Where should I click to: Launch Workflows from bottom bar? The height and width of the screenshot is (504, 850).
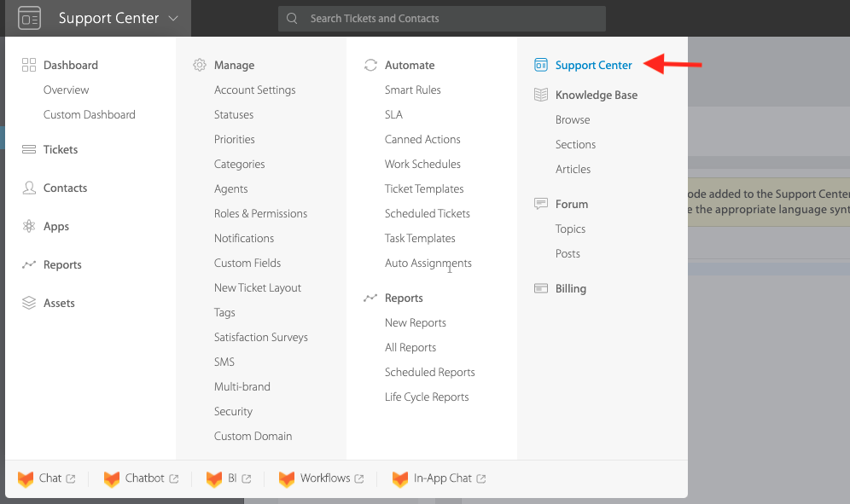[x=324, y=478]
